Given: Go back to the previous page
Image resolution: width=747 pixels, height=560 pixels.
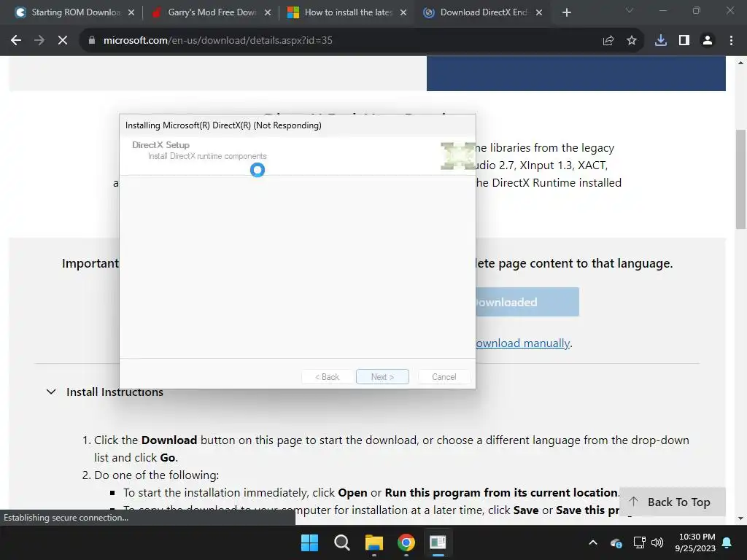Looking at the screenshot, I should tap(16, 41).
